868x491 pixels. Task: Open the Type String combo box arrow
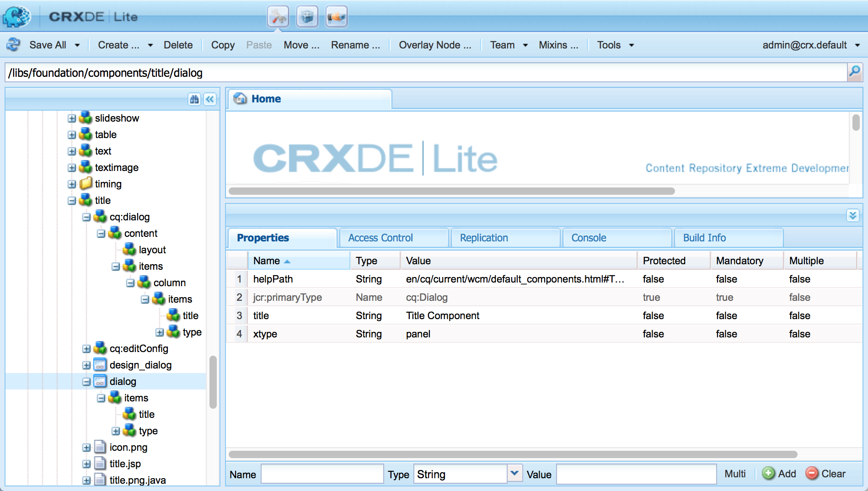514,473
